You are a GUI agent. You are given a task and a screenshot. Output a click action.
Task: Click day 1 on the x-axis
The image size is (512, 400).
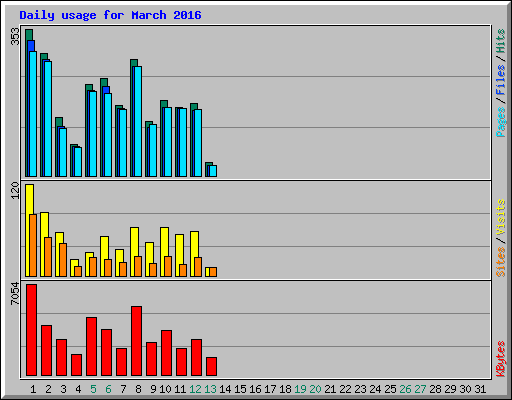(x=33, y=389)
